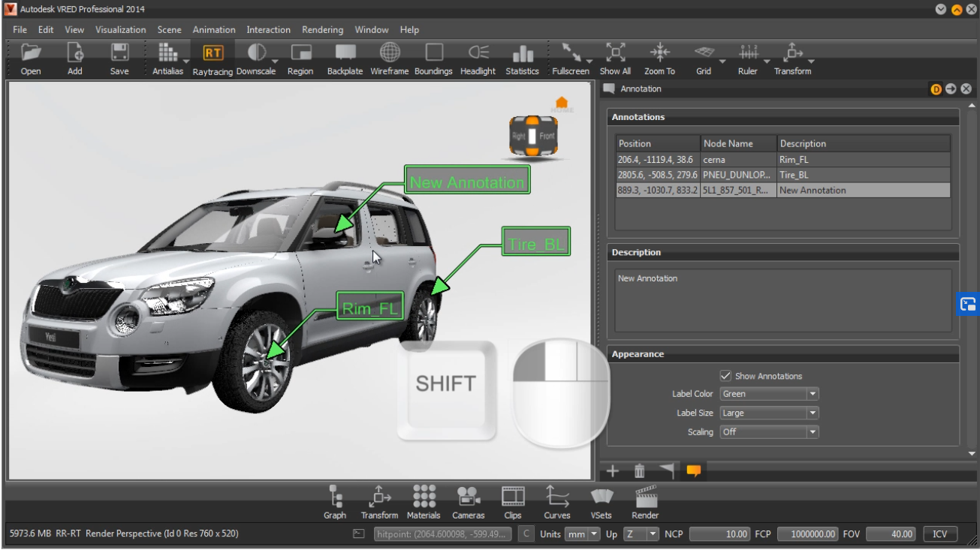Click the ICV button in the status bar
The image size is (980, 550).
(940, 534)
